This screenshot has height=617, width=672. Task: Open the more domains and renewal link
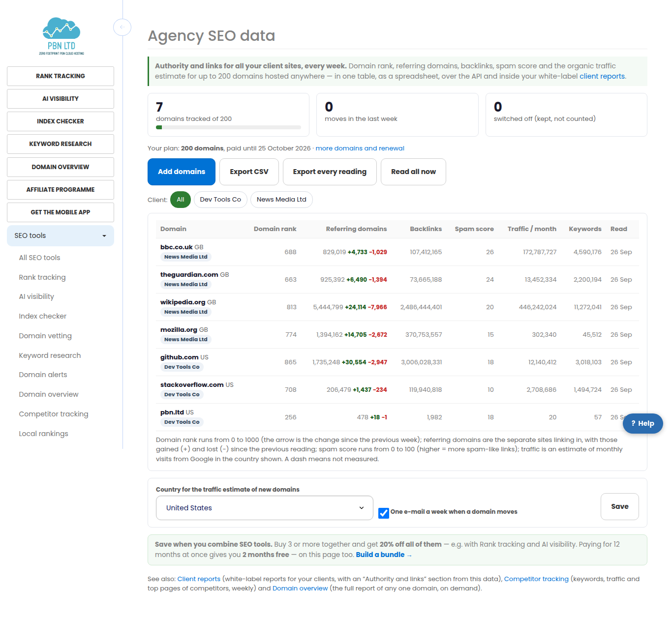[360, 148]
